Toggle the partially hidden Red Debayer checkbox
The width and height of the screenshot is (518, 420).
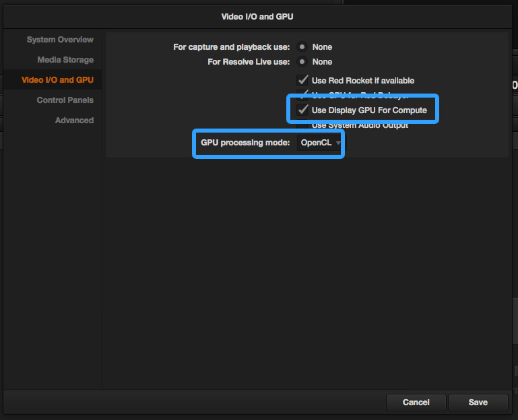pos(303,94)
